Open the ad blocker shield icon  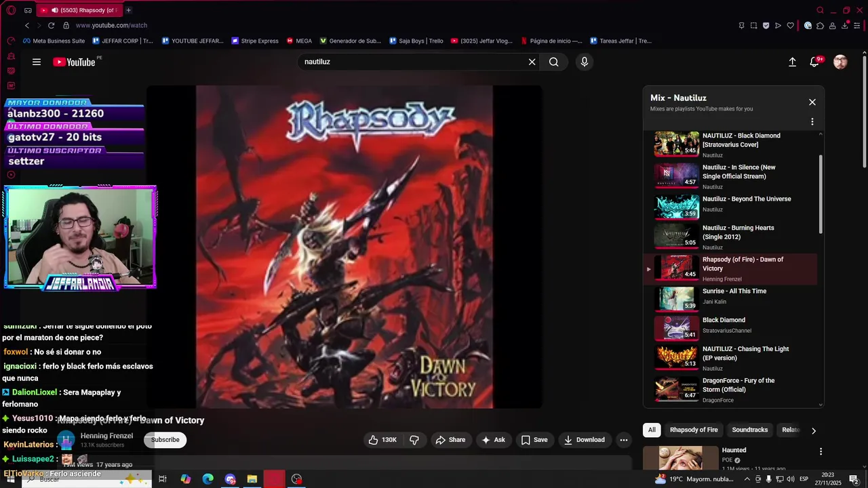click(766, 26)
